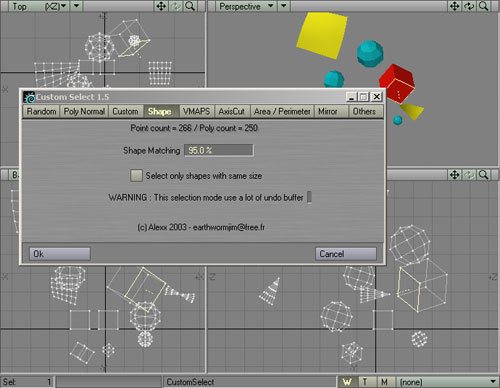Enable 'Select only shapes with same size'
Image resolution: width=500 pixels, height=388 pixels.
point(136,176)
